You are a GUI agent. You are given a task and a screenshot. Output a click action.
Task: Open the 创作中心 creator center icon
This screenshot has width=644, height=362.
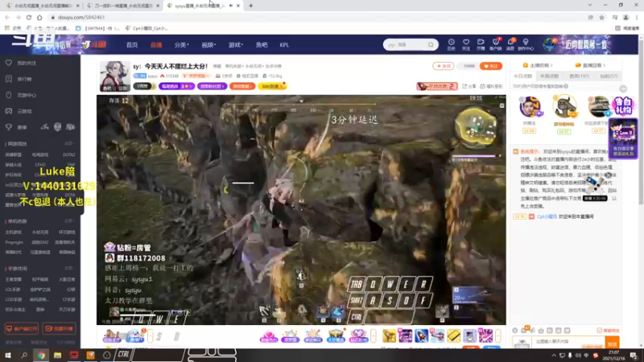click(526, 44)
